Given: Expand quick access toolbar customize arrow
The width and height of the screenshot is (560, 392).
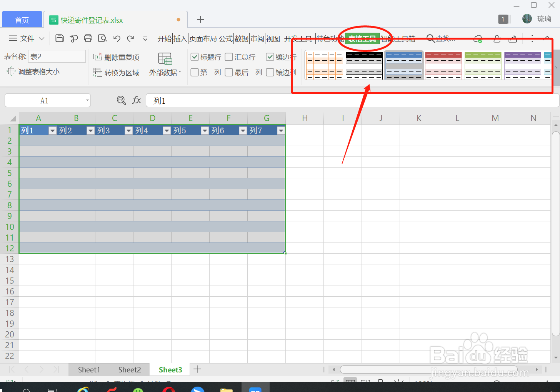Looking at the screenshot, I should tap(145, 38).
